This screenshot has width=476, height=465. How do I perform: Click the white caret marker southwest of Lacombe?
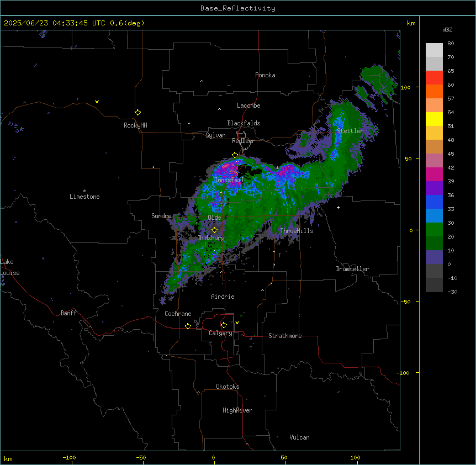[x=219, y=109]
